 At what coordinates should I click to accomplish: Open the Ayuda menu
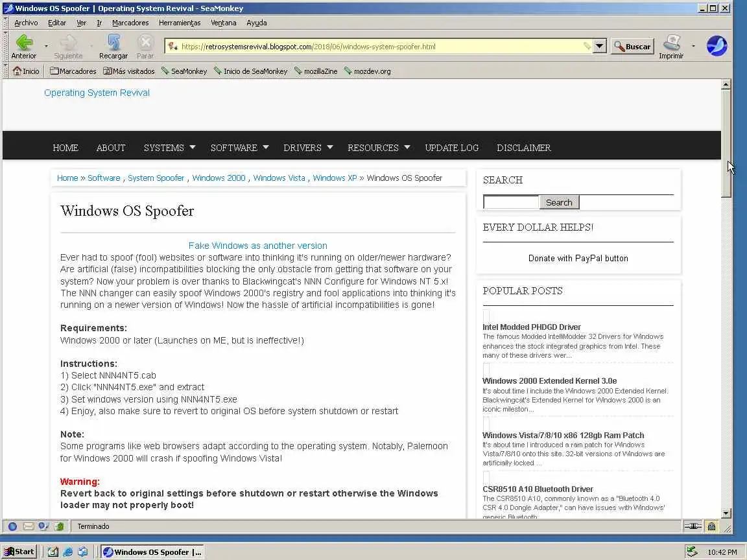click(257, 23)
